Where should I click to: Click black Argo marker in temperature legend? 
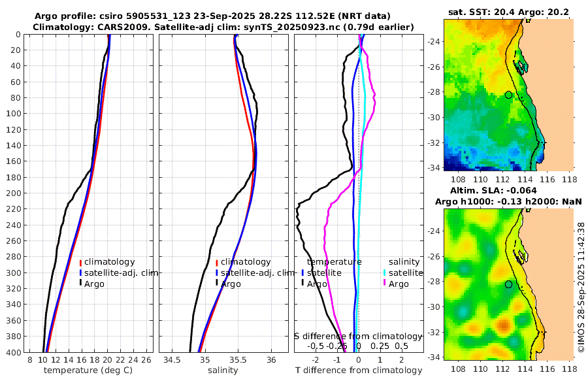click(80, 282)
